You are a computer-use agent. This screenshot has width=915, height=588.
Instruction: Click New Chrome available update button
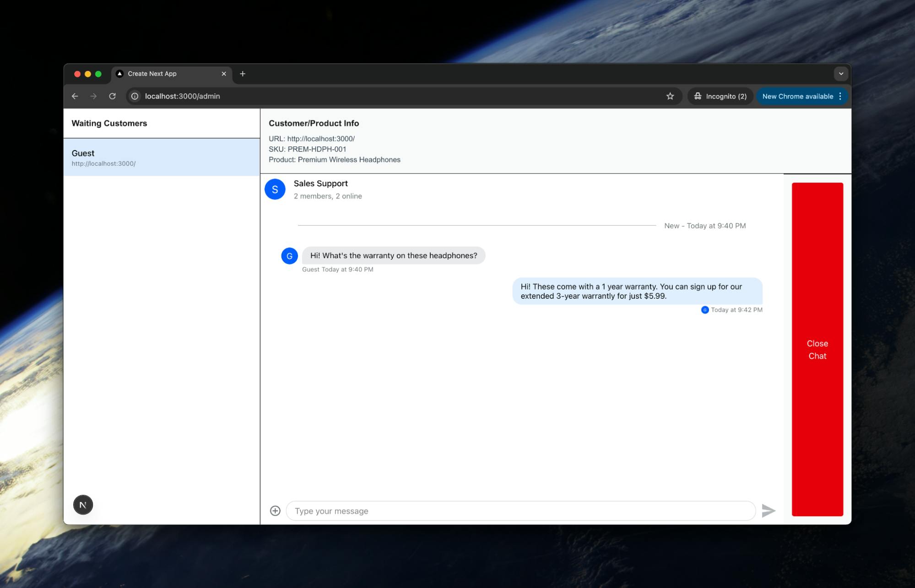(x=797, y=96)
